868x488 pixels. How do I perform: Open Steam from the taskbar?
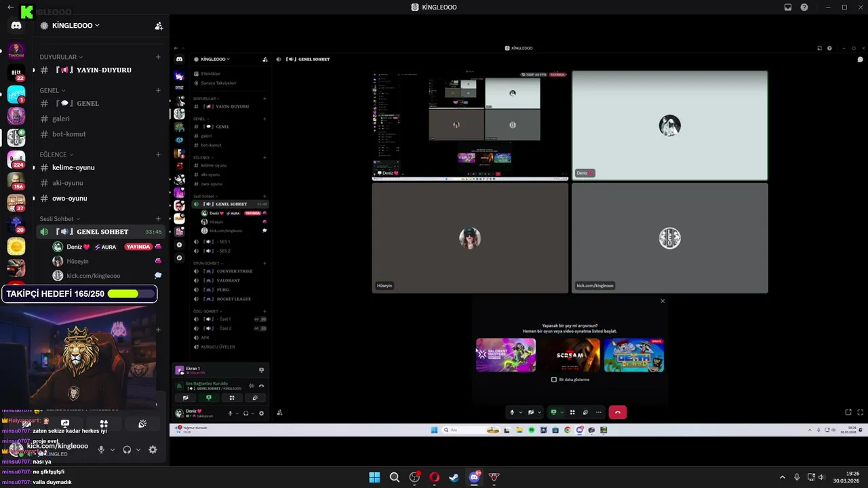tap(454, 477)
